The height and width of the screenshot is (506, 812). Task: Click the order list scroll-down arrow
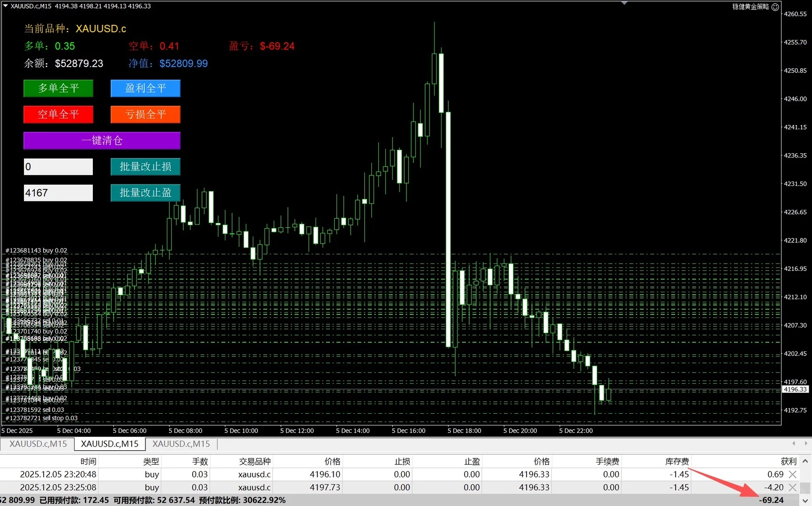(805, 501)
